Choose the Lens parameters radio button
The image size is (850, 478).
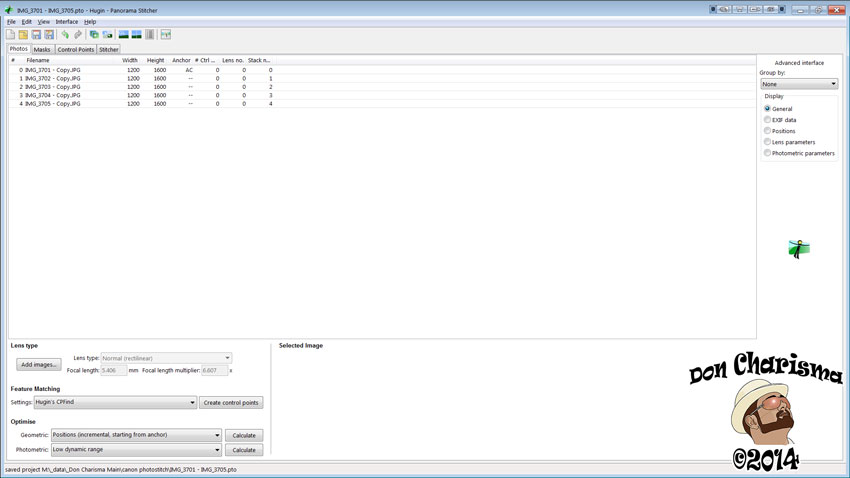pyautogui.click(x=768, y=142)
